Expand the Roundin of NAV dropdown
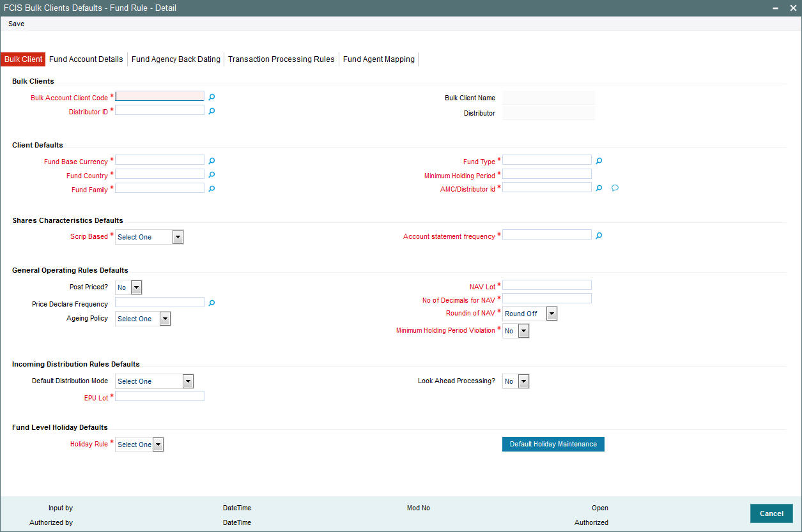The image size is (802, 532). [551, 314]
